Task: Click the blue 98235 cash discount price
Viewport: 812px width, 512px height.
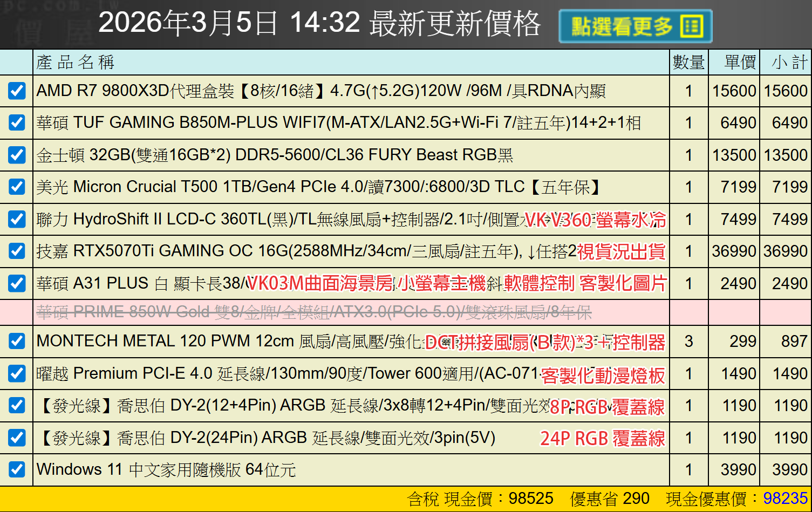Action: pos(785,499)
